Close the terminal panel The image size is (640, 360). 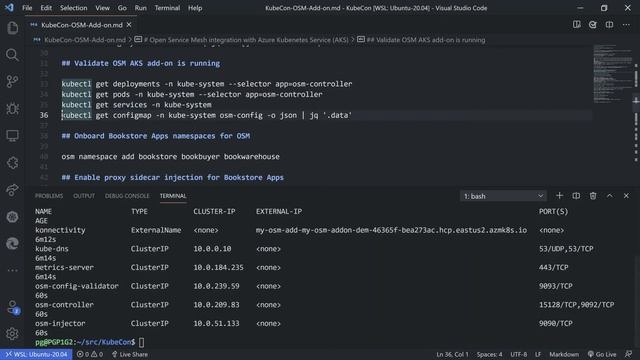tap(626, 196)
